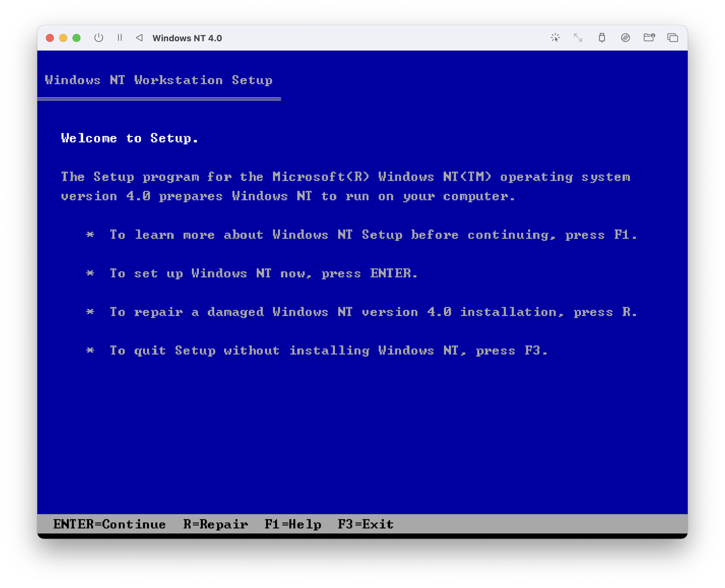This screenshot has width=725, height=588.
Task: Open the shared directory folder icon
Action: click(649, 38)
